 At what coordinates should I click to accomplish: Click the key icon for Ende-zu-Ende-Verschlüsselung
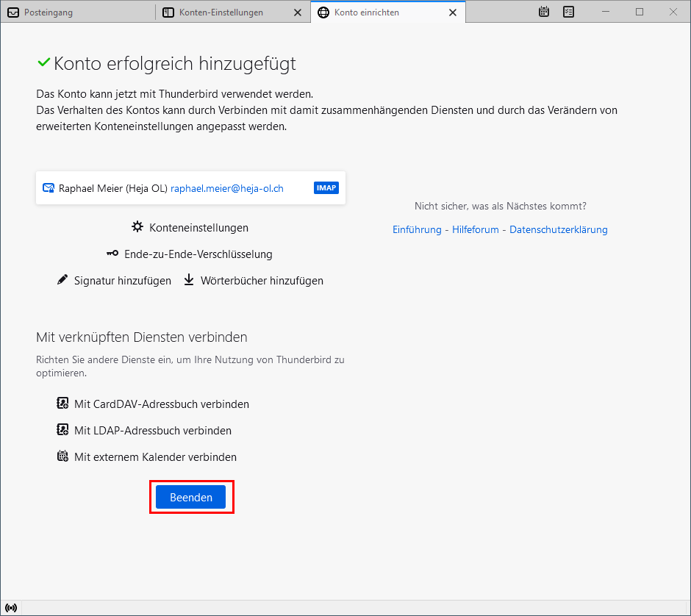[112, 254]
